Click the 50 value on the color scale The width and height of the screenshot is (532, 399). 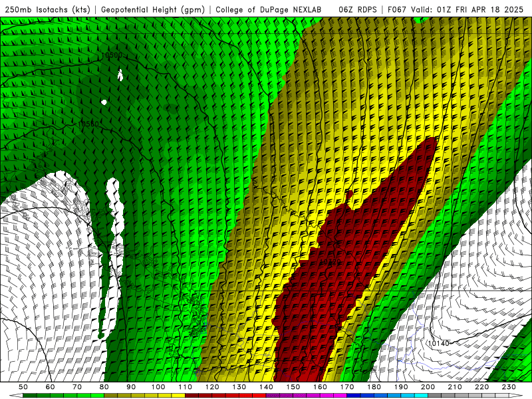(23, 387)
